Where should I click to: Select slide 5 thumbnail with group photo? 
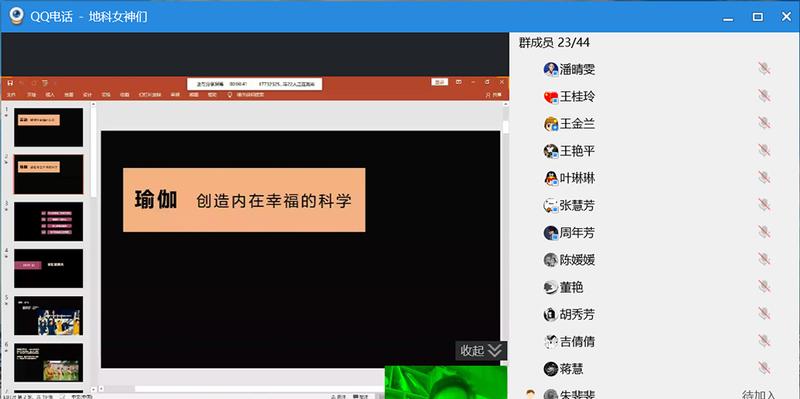click(x=48, y=315)
